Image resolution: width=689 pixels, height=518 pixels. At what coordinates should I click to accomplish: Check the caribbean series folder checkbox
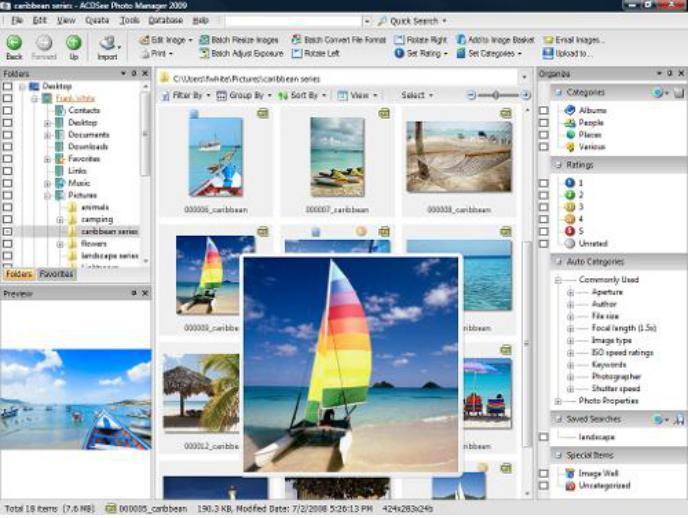click(7, 232)
